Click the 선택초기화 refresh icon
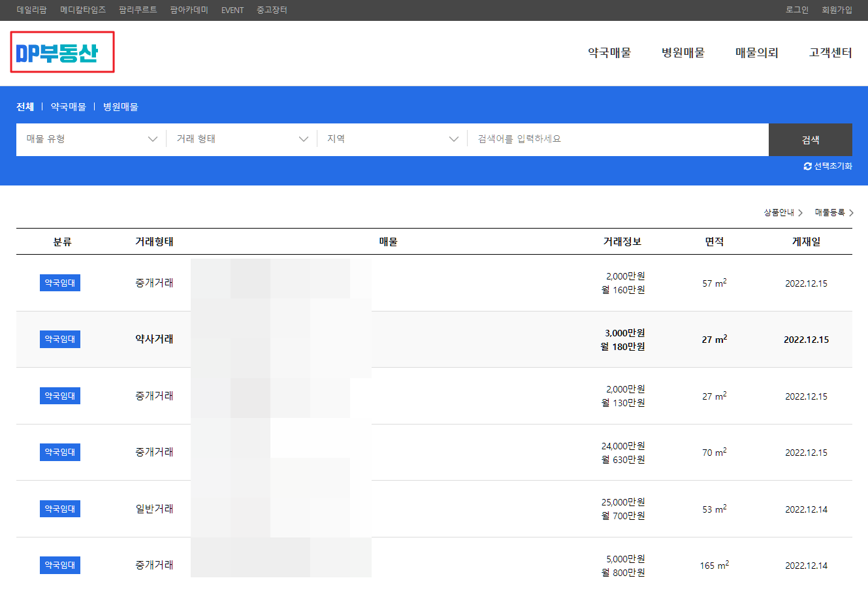This screenshot has width=868, height=593. coord(807,167)
